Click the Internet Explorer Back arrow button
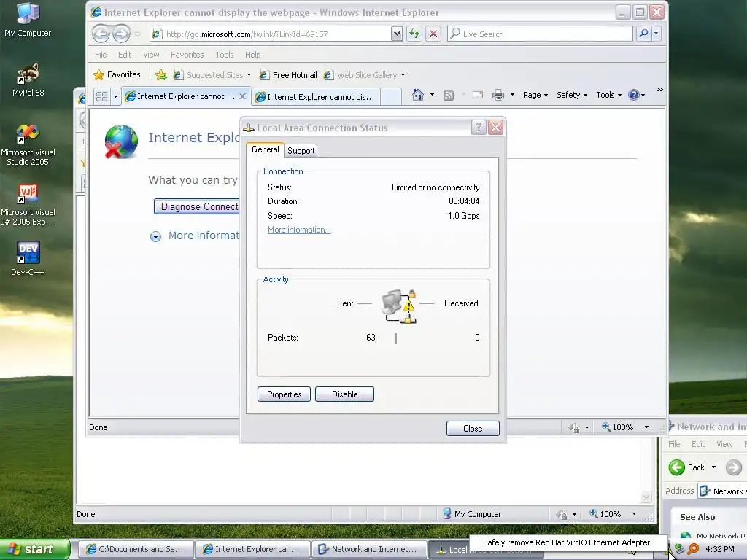 pyautogui.click(x=101, y=34)
